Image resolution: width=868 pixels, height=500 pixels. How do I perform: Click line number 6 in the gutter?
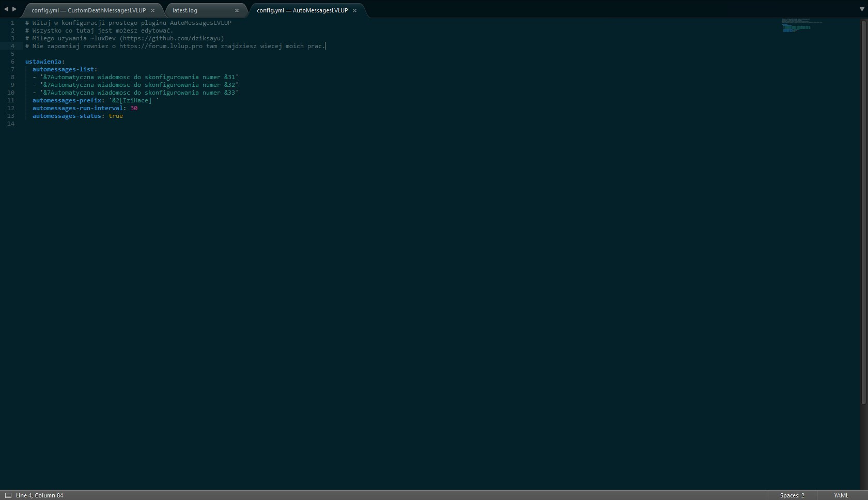click(12, 62)
